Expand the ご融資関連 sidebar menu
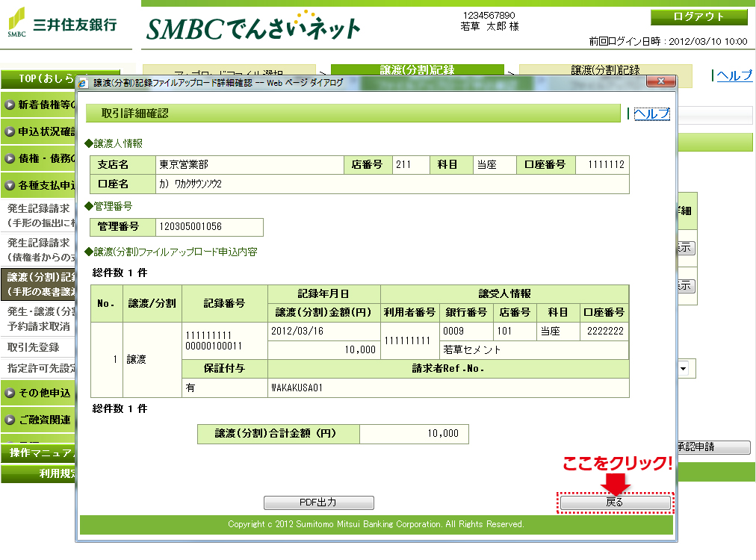Screen dimensions: 756x560 point(39,420)
